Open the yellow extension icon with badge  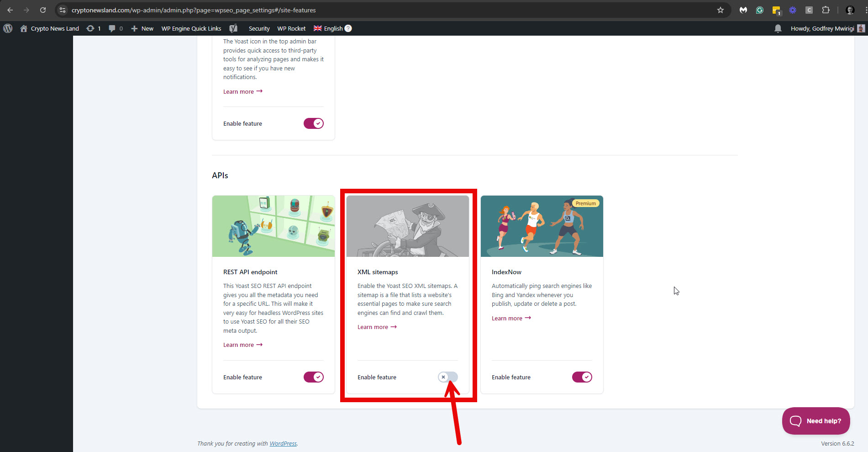776,11
